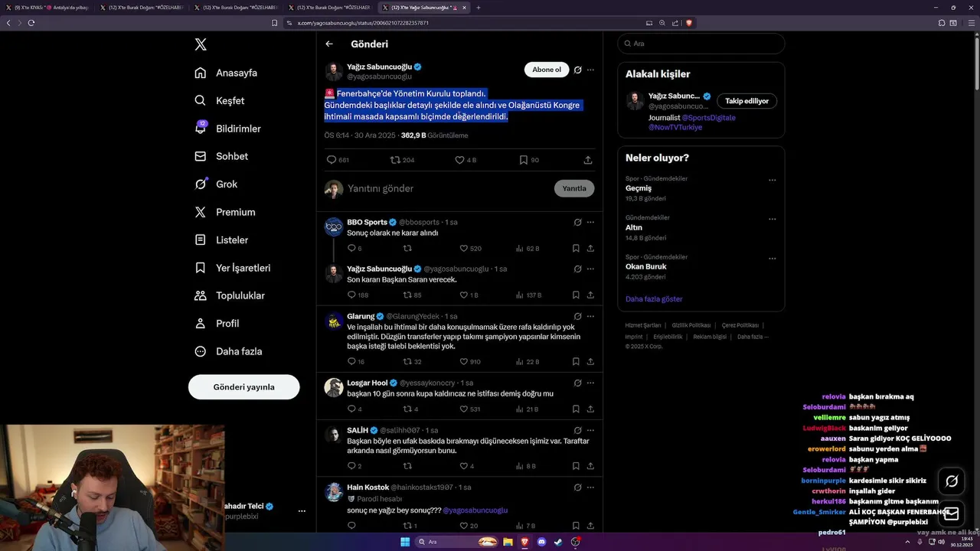
Task: Open Grok icon on main post
Action: (x=578, y=70)
